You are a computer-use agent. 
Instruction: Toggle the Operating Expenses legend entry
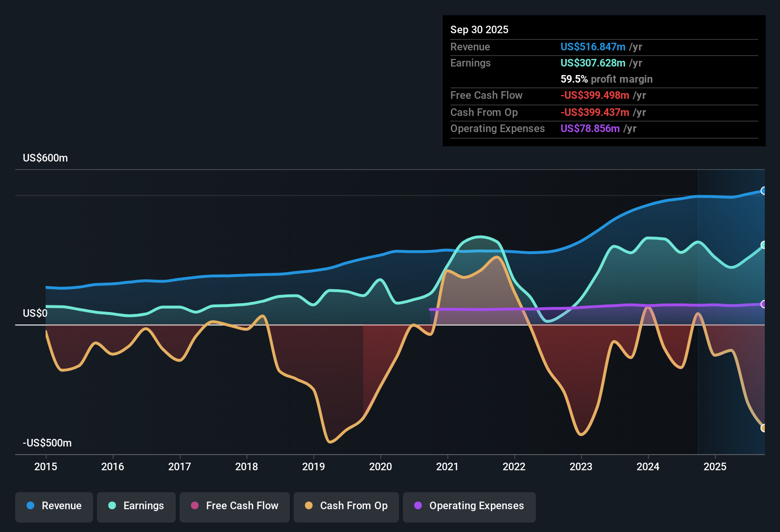coord(469,506)
